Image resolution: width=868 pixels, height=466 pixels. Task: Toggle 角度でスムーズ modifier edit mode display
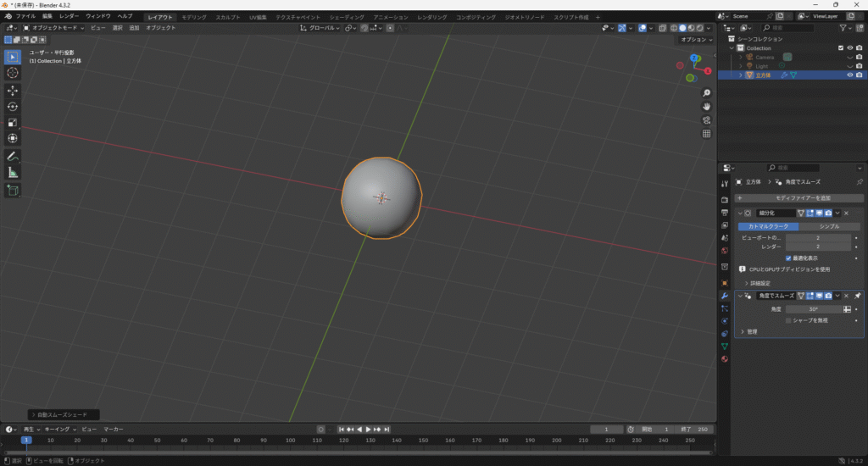810,296
